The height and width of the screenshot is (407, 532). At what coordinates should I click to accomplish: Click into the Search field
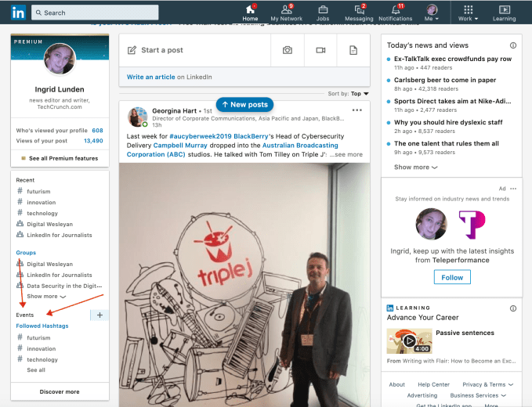tap(95, 13)
